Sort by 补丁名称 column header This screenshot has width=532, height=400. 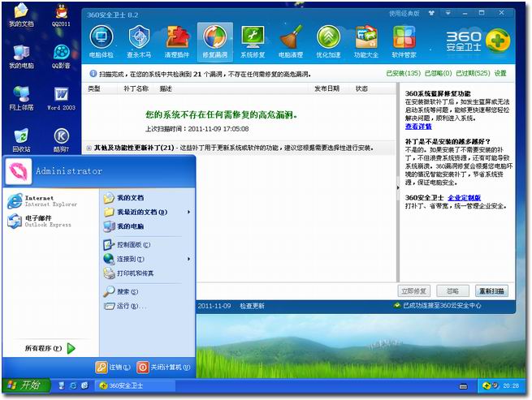136,88
